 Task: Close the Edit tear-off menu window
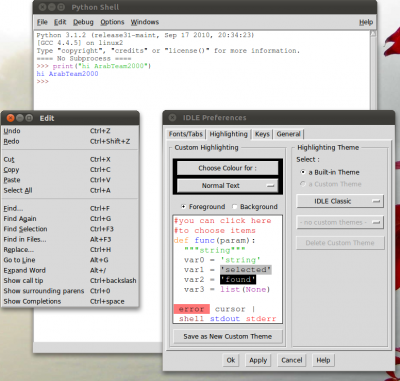pos(10,118)
